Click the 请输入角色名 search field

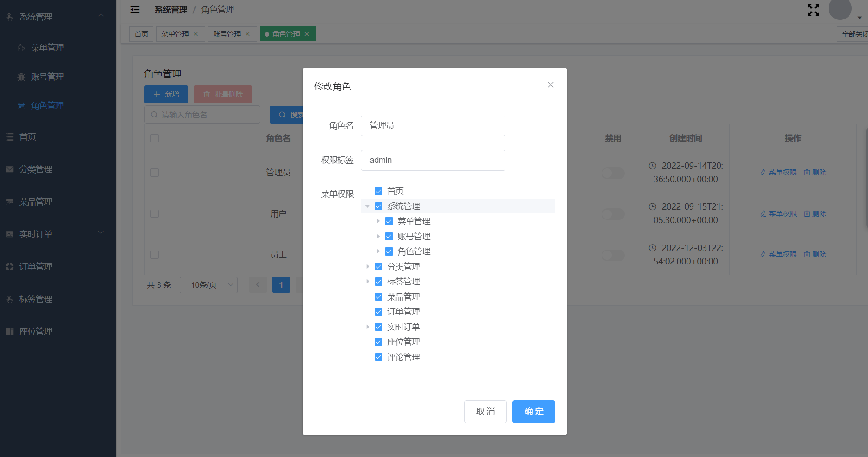point(202,115)
